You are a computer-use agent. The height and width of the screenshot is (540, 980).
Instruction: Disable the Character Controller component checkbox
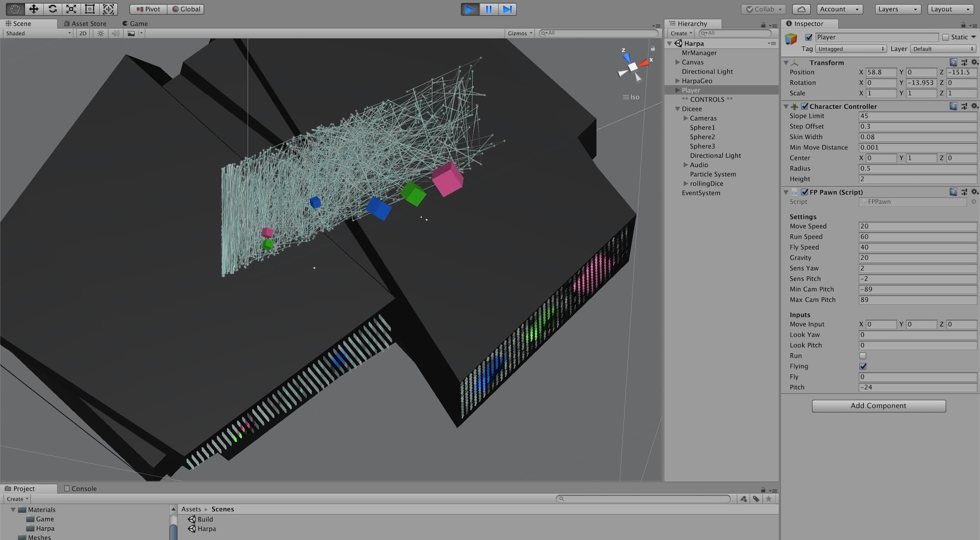tap(805, 106)
